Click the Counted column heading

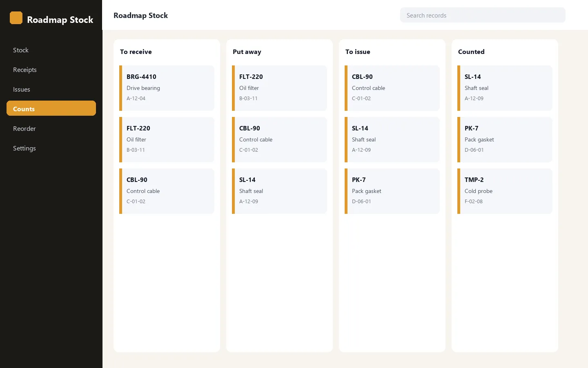click(471, 52)
